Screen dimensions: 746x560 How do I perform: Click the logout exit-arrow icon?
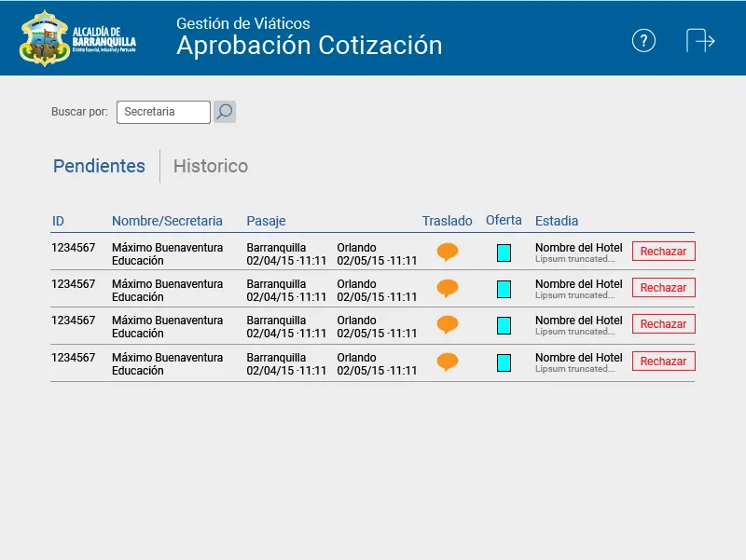click(x=700, y=40)
